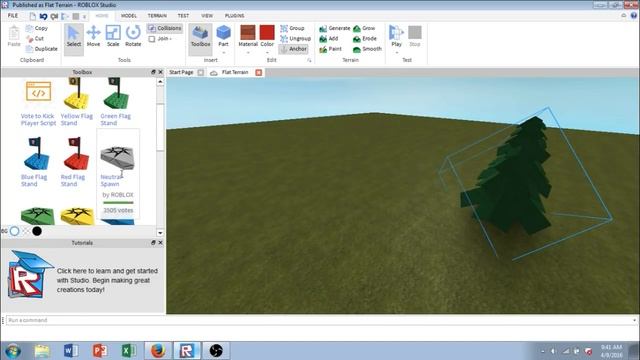Close the Toolbox panel
Viewport: 640px width, 360px height.
point(160,72)
